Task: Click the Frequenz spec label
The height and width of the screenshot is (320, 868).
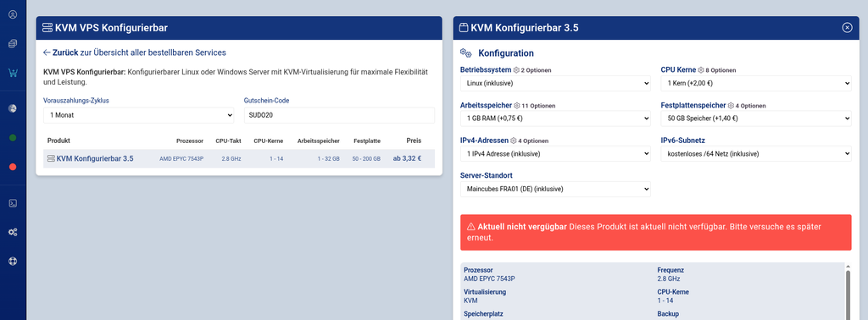Action: (x=671, y=270)
